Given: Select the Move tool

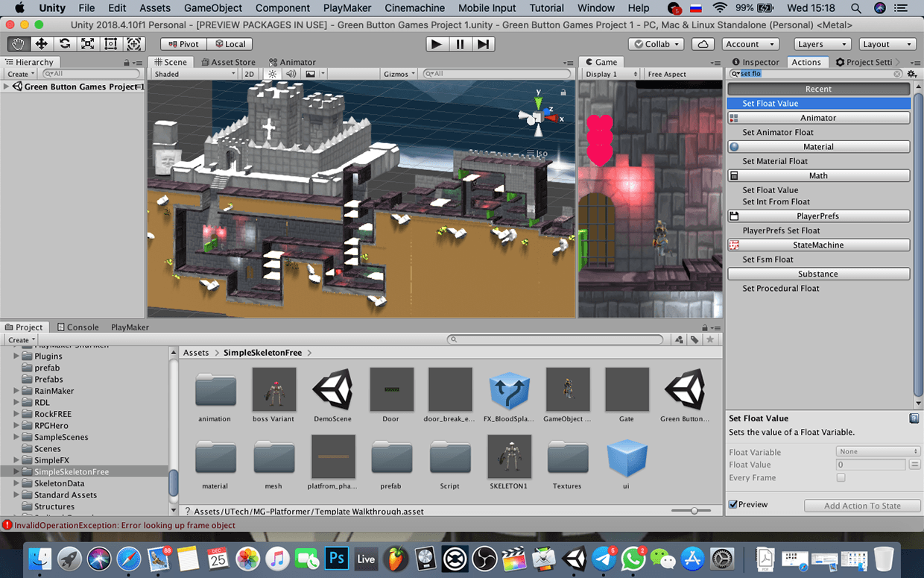Looking at the screenshot, I should (42, 44).
